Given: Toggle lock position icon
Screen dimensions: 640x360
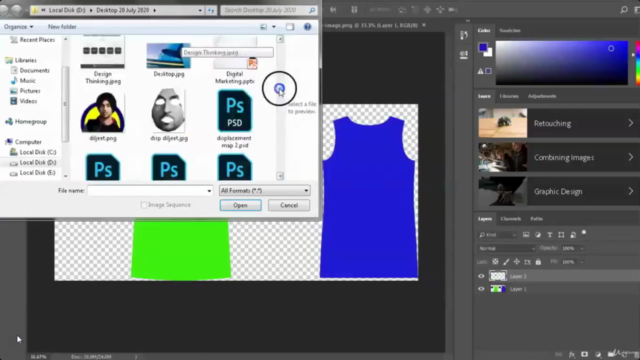Looking at the screenshot, I should [517, 262].
